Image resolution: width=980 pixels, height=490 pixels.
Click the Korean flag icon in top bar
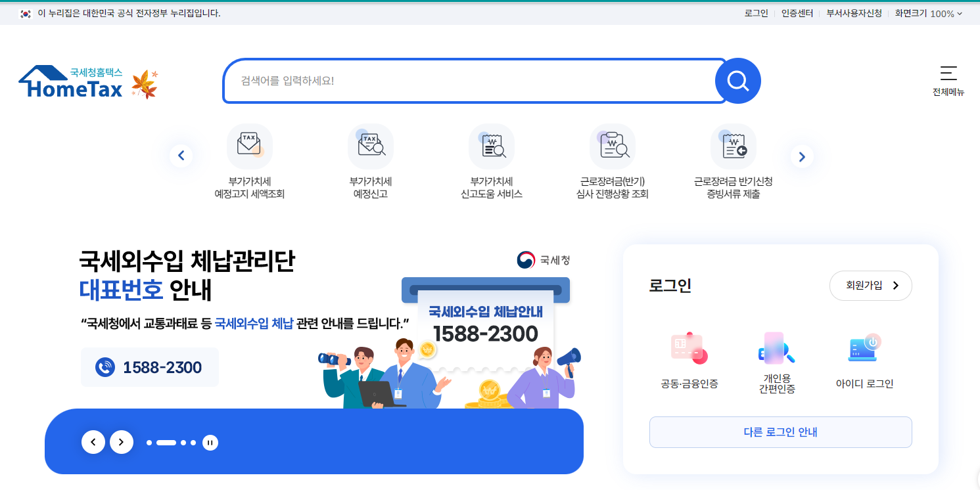coord(26,13)
